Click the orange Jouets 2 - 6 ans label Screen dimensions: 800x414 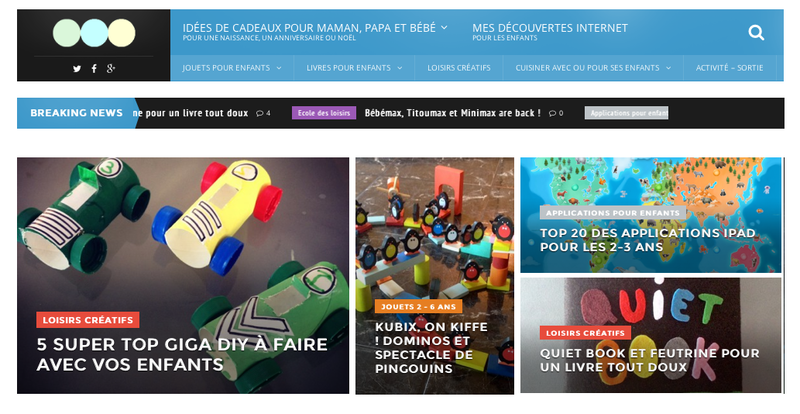tap(418, 306)
